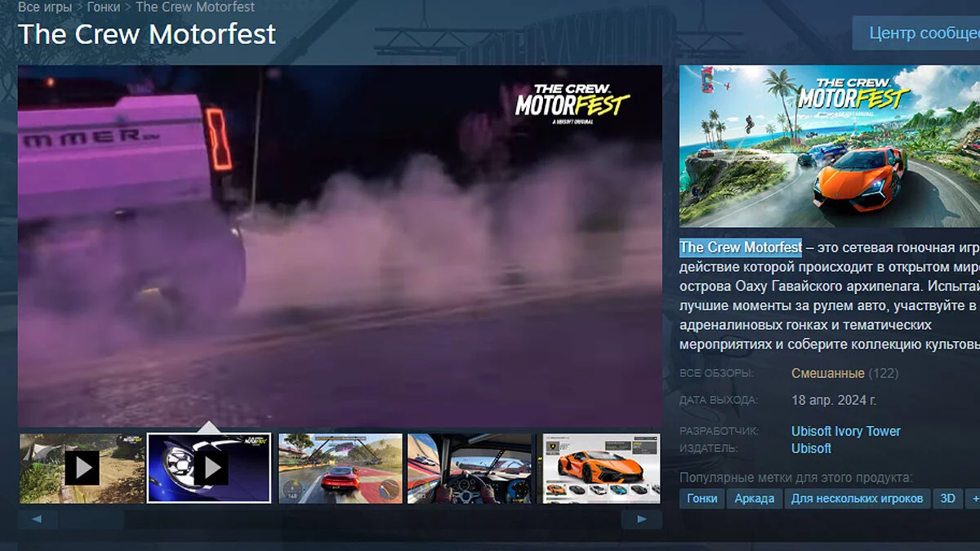980x551 pixels.
Task: Click the thumbnail strip scrollbar handle
Action: (x=91, y=519)
